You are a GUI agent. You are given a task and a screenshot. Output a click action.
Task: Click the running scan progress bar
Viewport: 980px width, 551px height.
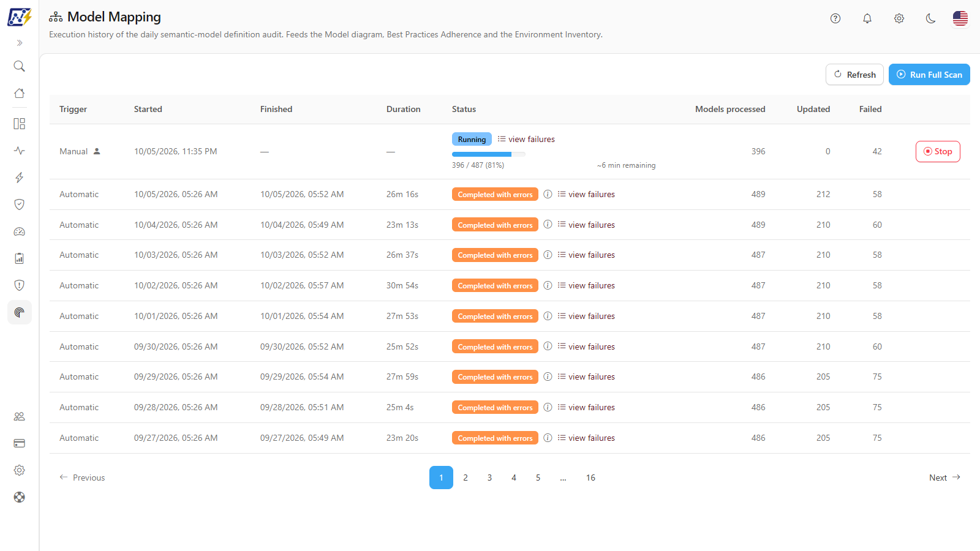[489, 154]
